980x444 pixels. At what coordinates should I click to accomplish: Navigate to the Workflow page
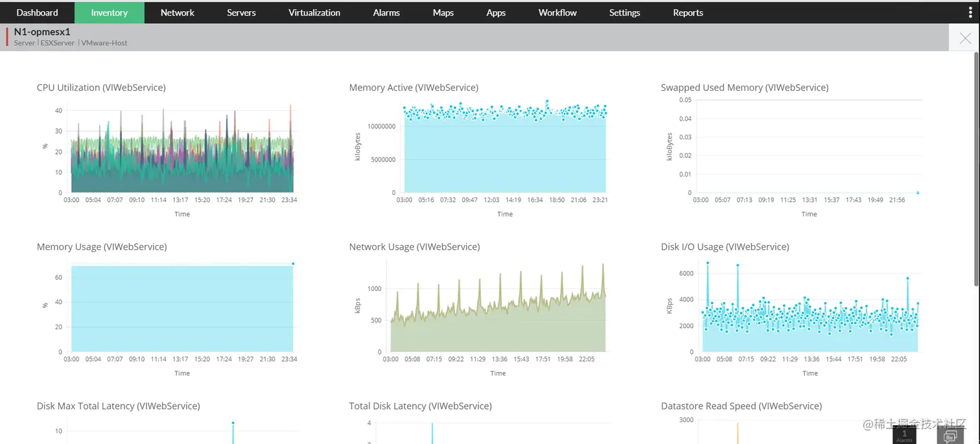557,12
